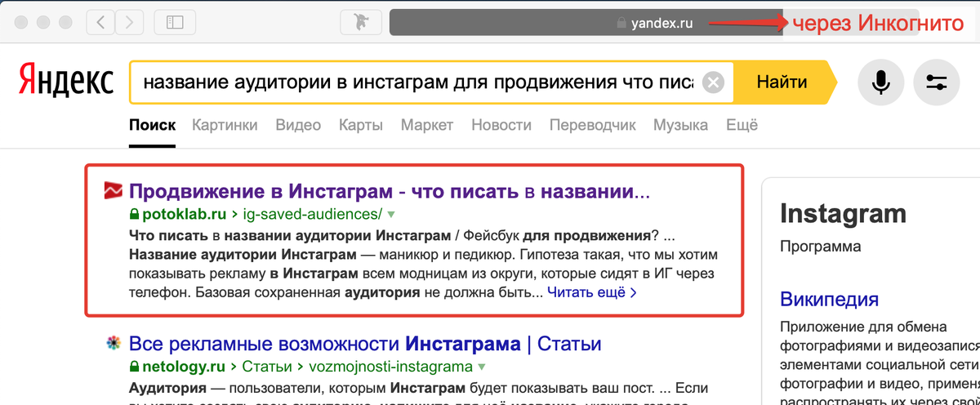Viewport: 980px width, 405px height.
Task: Open 'Все рекламные возможности Инстаграма' result
Action: tap(365, 343)
